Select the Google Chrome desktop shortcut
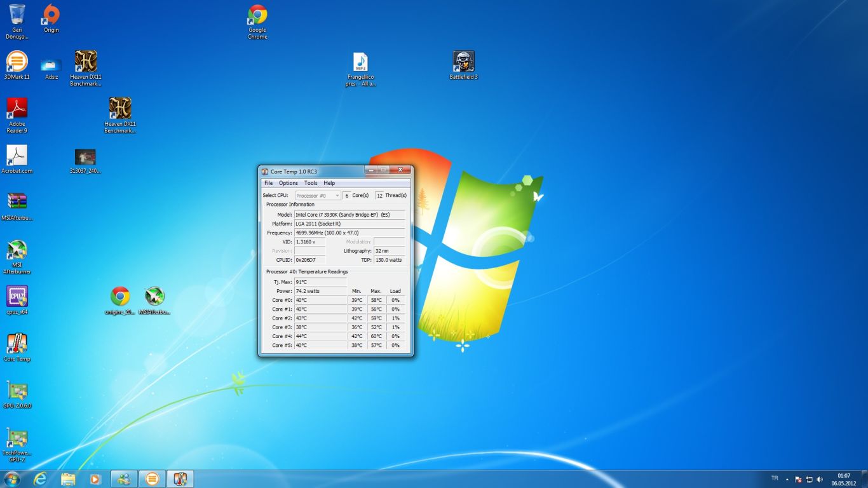Image resolution: width=868 pixels, height=488 pixels. [257, 15]
